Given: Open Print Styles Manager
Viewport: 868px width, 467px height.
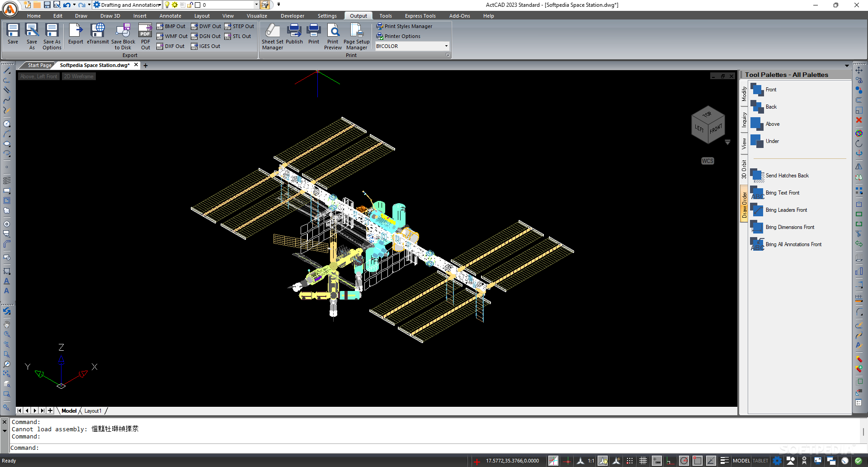Looking at the screenshot, I should (x=404, y=26).
